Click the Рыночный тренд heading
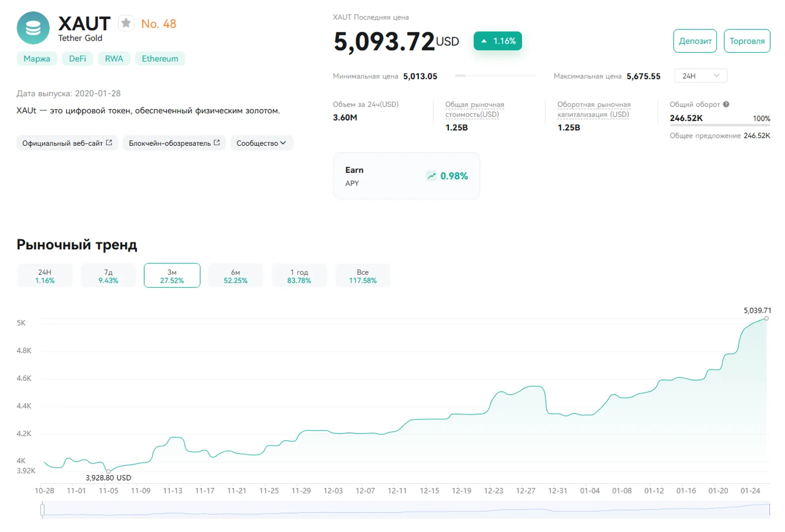Viewport: 785px width, 532px height. [77, 244]
